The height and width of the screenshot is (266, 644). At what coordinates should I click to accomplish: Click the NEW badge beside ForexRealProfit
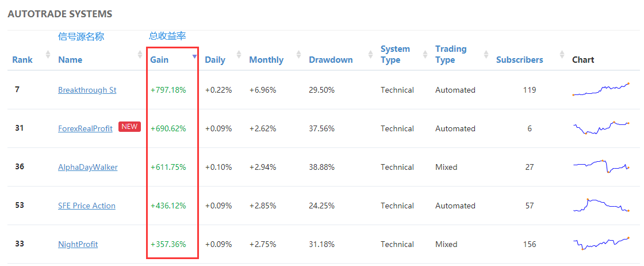pyautogui.click(x=129, y=127)
